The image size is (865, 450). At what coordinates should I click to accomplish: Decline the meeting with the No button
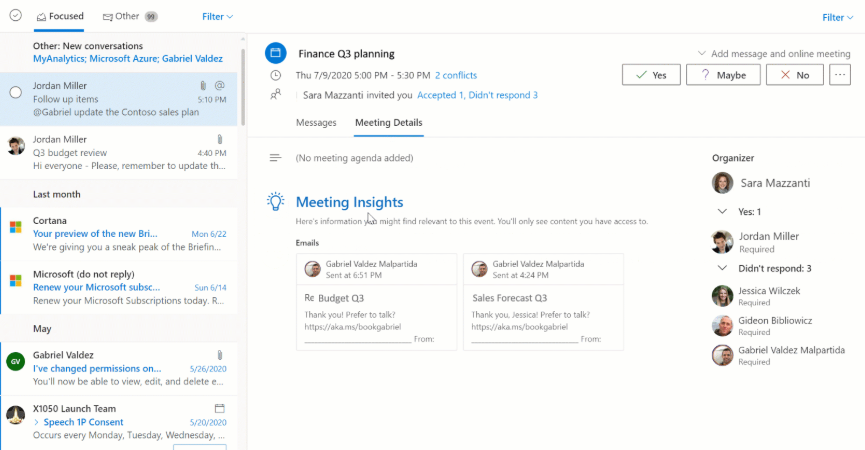click(x=795, y=75)
